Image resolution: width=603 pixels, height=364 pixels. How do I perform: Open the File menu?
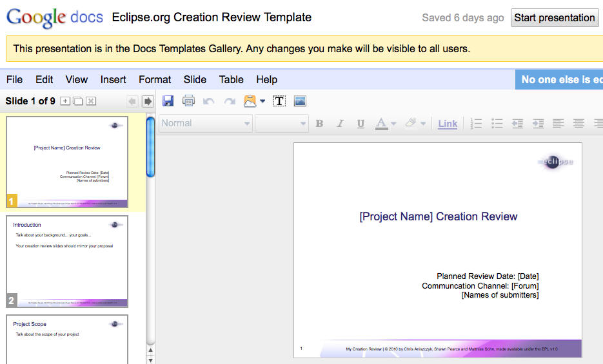coord(15,79)
